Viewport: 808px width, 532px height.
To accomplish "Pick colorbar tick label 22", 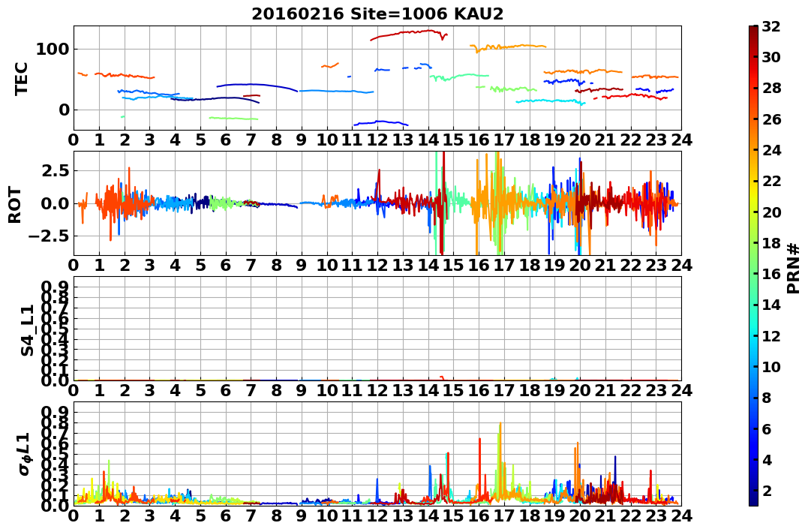I will 771,181.
